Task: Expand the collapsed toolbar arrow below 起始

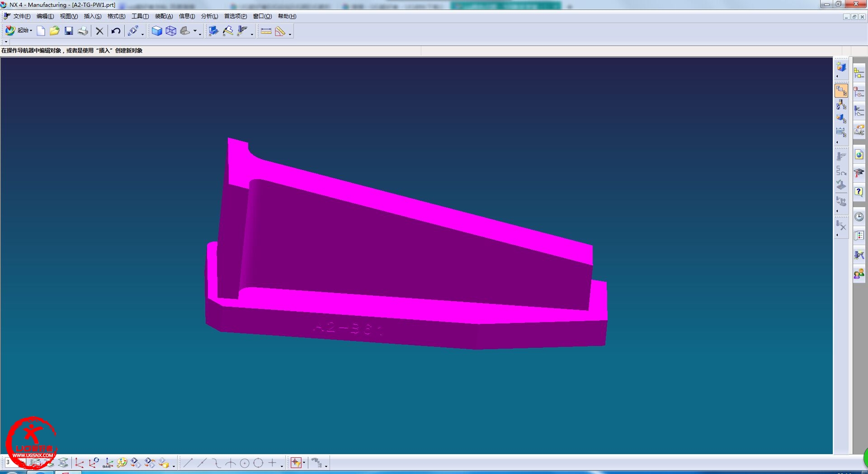Action: click(6, 42)
